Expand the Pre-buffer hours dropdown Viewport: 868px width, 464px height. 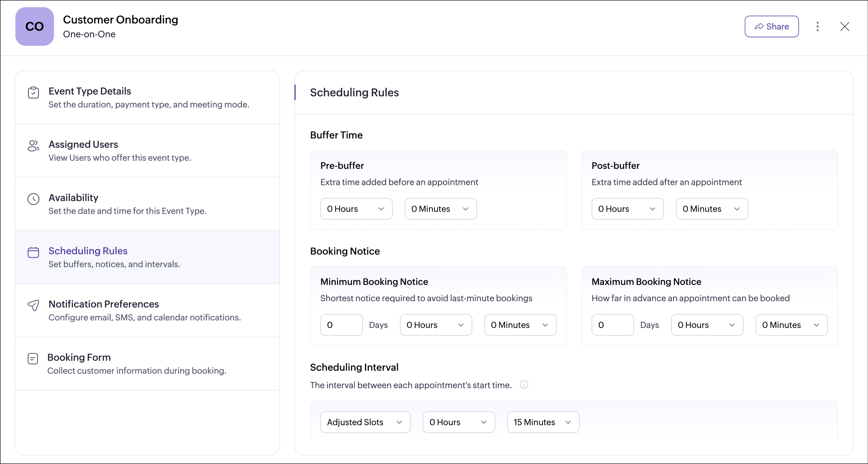[x=356, y=209]
